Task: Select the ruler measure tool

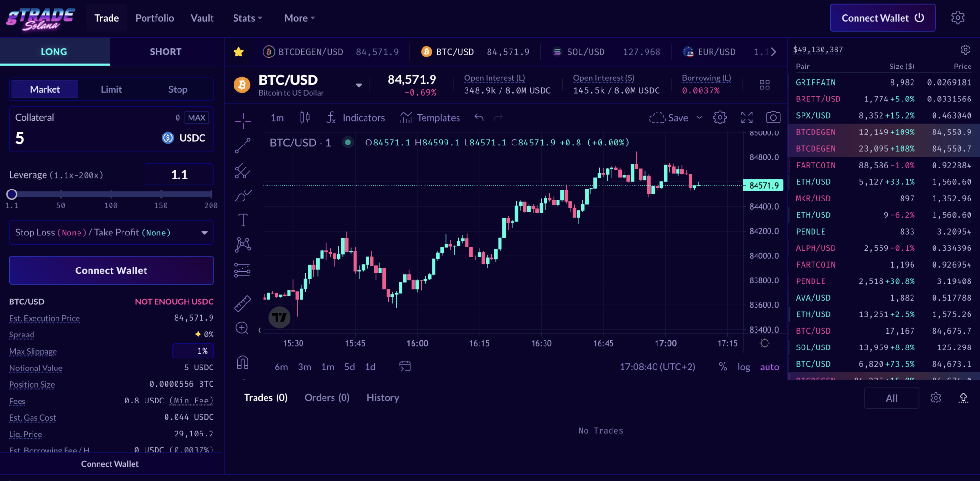Action: click(x=243, y=303)
